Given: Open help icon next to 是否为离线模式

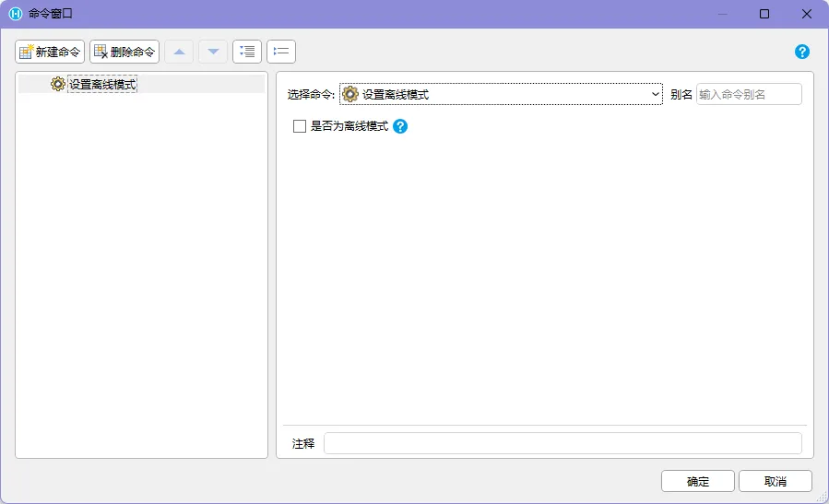Looking at the screenshot, I should 400,126.
